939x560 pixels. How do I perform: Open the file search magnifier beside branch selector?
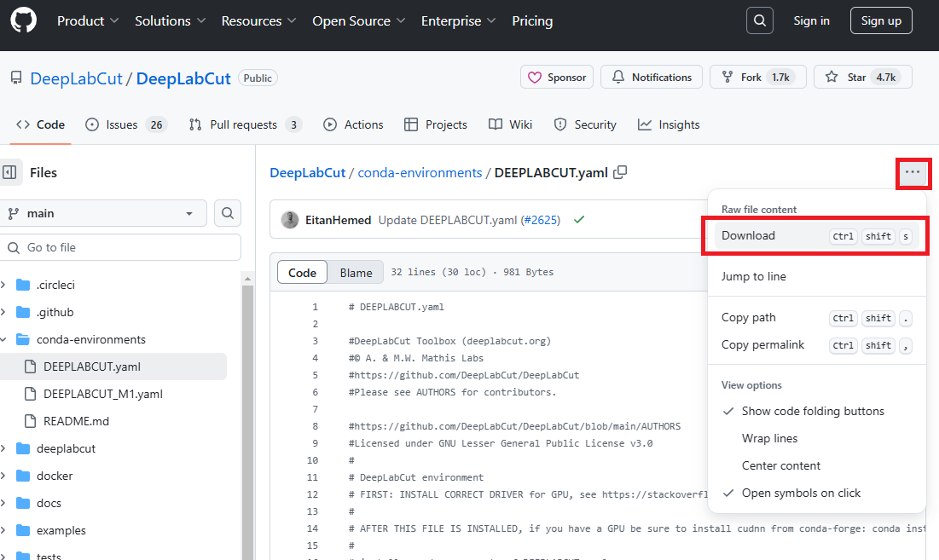pyautogui.click(x=228, y=213)
